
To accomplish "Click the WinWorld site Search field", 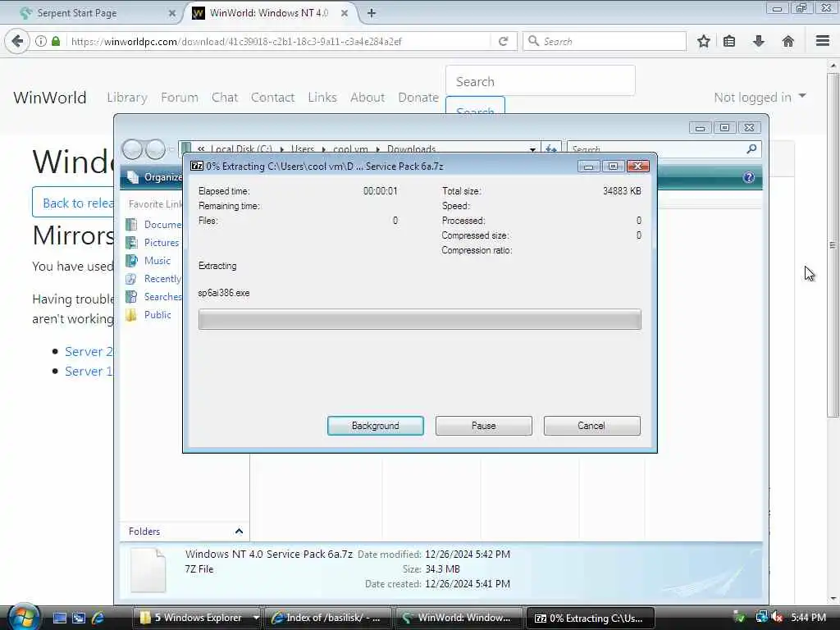I will point(540,81).
